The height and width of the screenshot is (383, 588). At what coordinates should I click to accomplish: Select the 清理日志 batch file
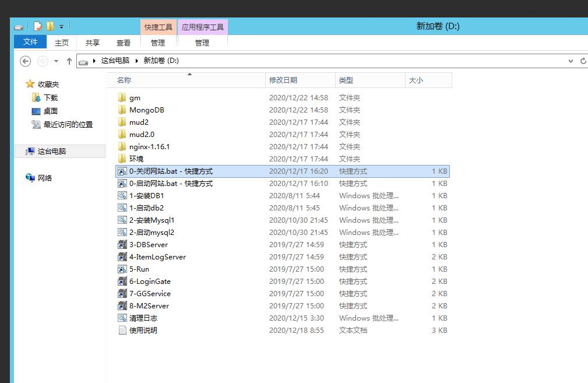pos(143,318)
